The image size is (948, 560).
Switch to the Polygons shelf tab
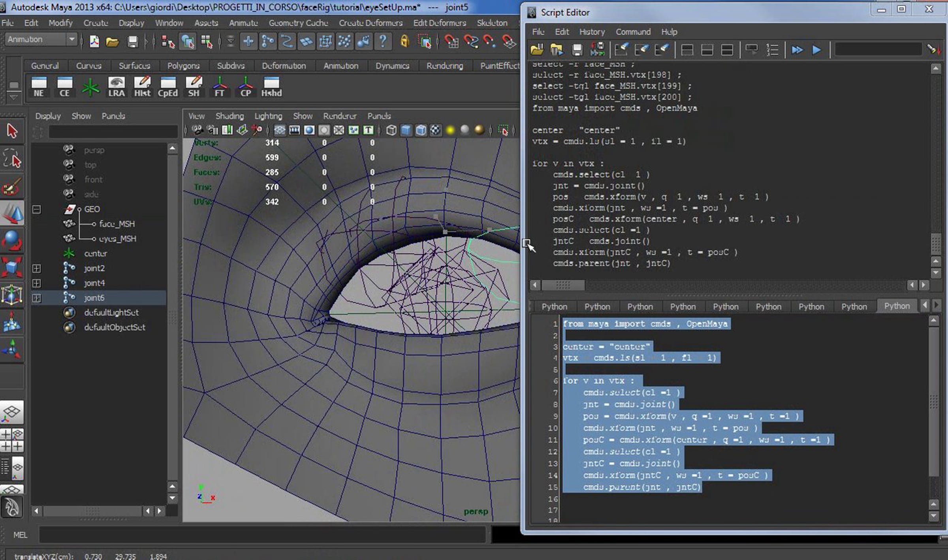coord(183,66)
